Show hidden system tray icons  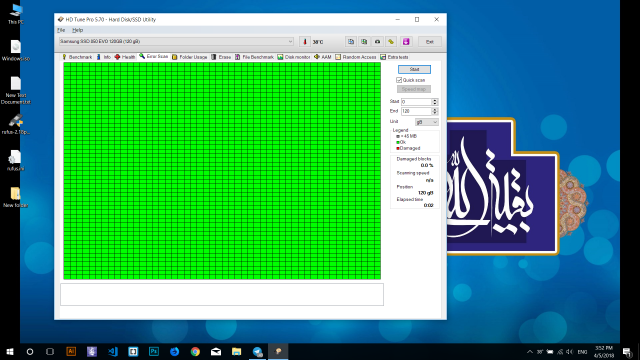pos(530,352)
